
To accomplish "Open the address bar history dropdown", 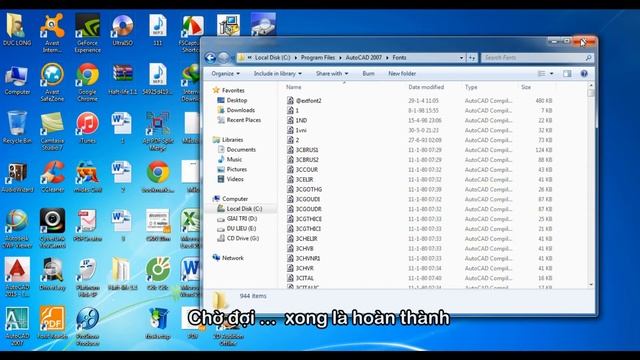I will (x=462, y=58).
